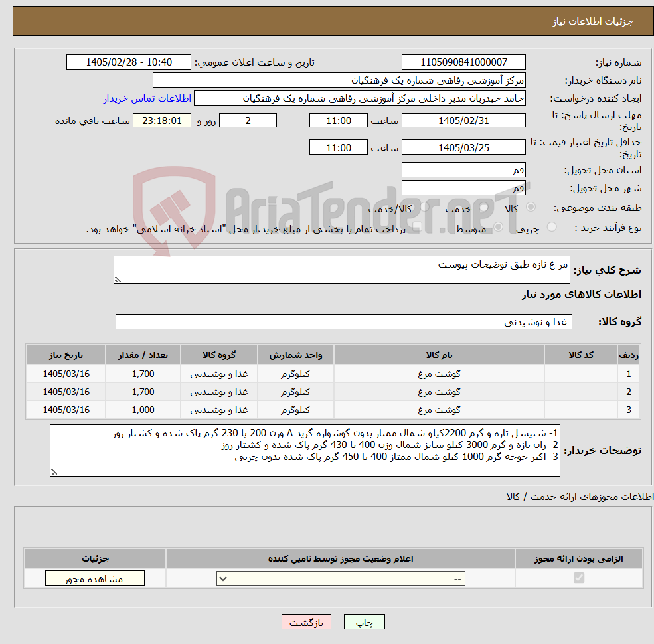Click the buyer notes textarea
This screenshot has height=644, width=654.
point(305,450)
